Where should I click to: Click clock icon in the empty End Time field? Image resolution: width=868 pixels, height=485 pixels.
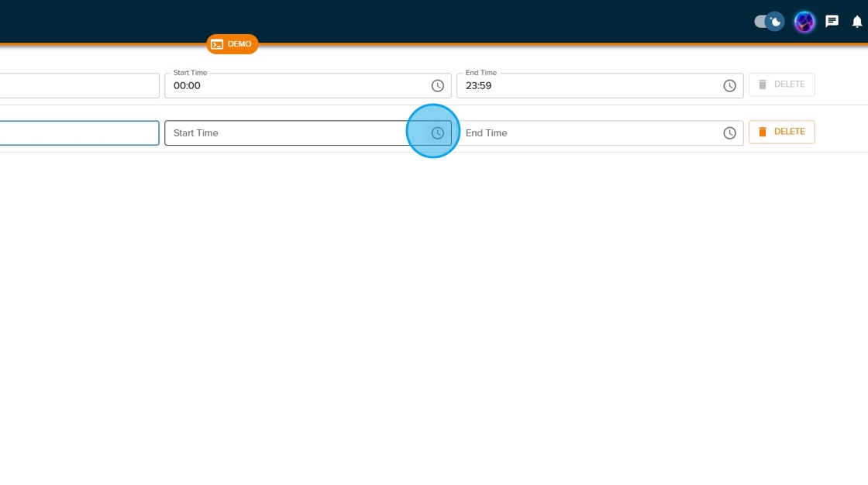tap(729, 133)
